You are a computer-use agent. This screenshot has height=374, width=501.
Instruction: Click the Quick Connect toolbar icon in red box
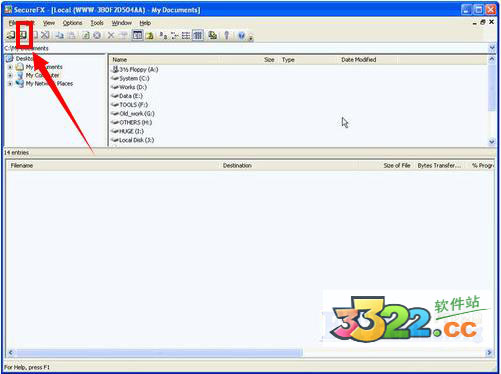24,35
